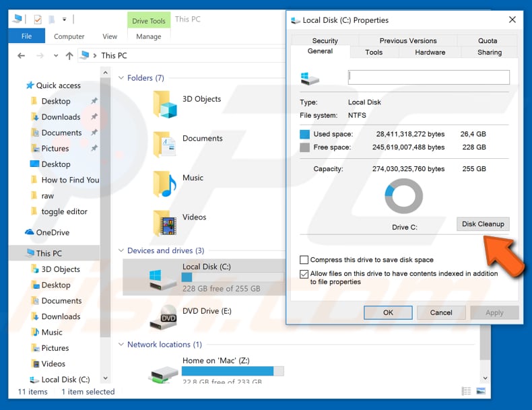Select This PC in the navigation pane
The image size is (532, 410).
[49, 253]
